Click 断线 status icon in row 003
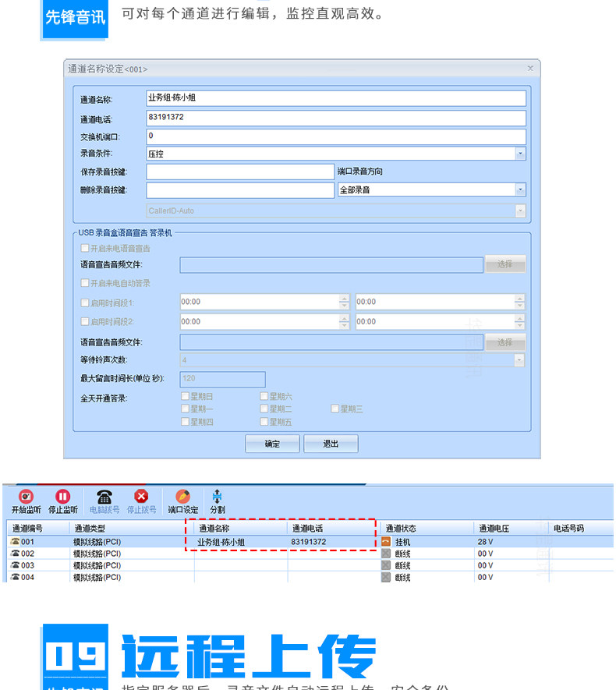The image size is (616, 690). 386,565
